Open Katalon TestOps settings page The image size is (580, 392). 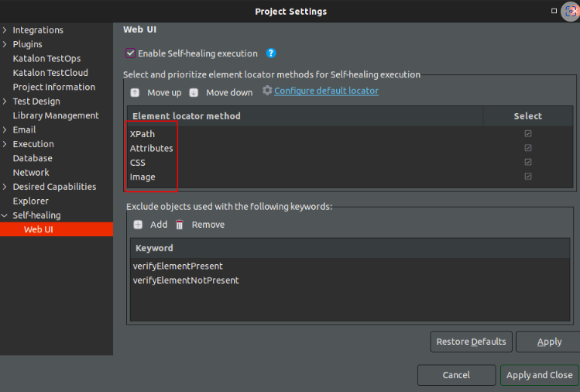[x=46, y=59]
